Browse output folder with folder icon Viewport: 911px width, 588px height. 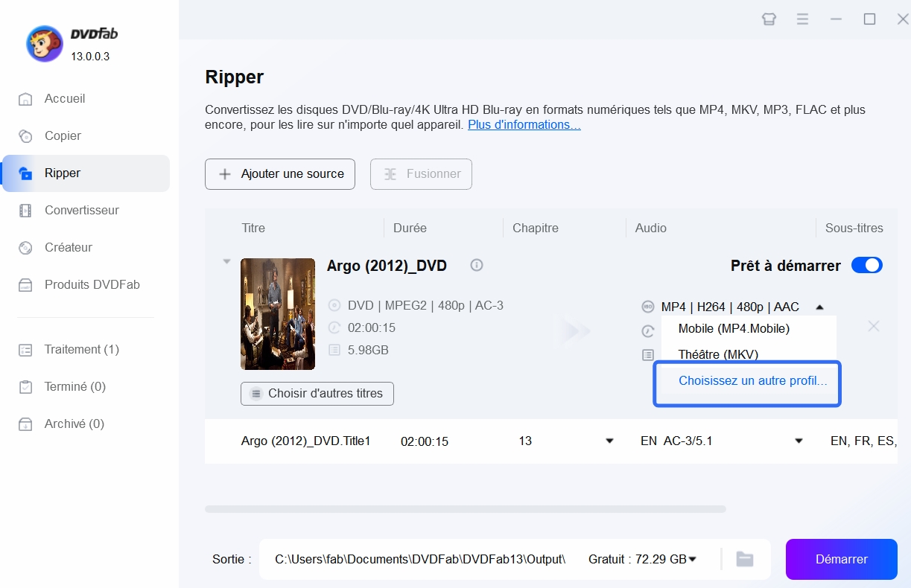click(x=745, y=559)
